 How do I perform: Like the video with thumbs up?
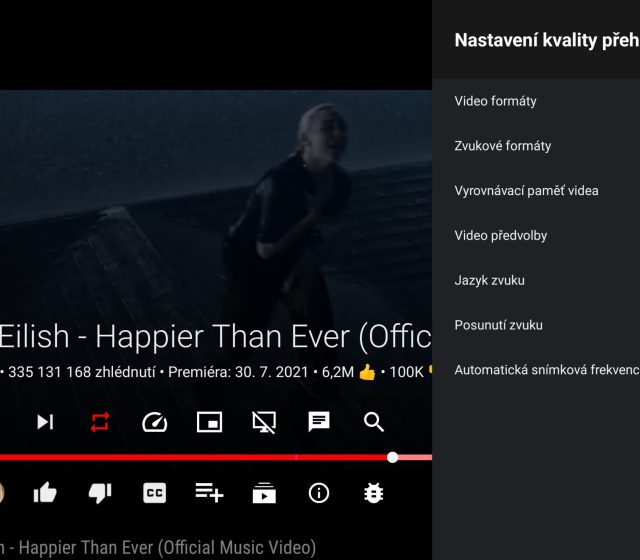(x=45, y=492)
